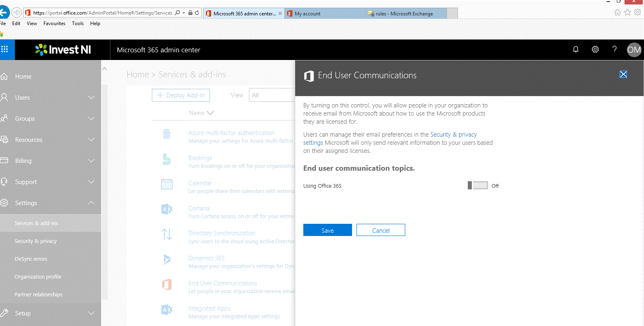Click the Cancel button
Image resolution: width=644 pixels, height=326 pixels.
[381, 230]
